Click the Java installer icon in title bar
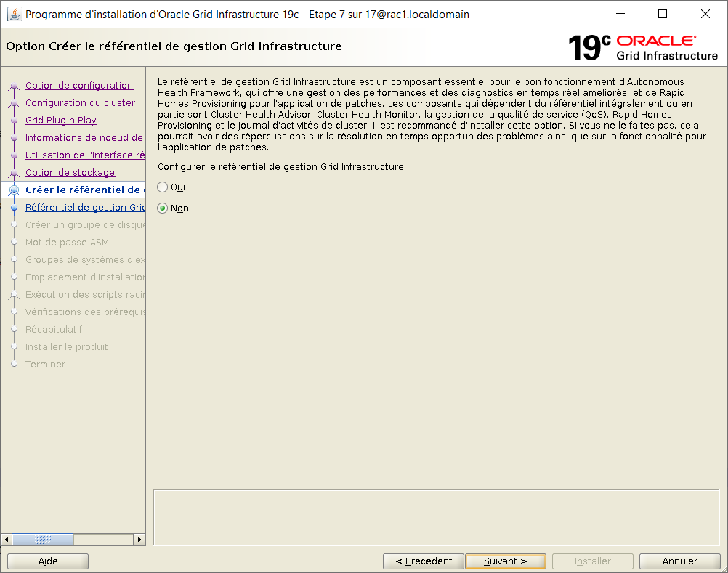The width and height of the screenshot is (728, 573). tap(15, 14)
